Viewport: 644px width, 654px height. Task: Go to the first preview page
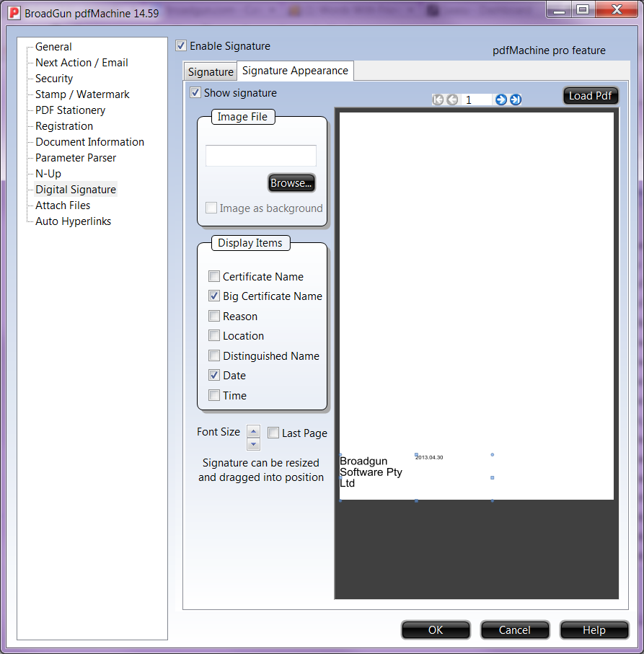point(438,100)
